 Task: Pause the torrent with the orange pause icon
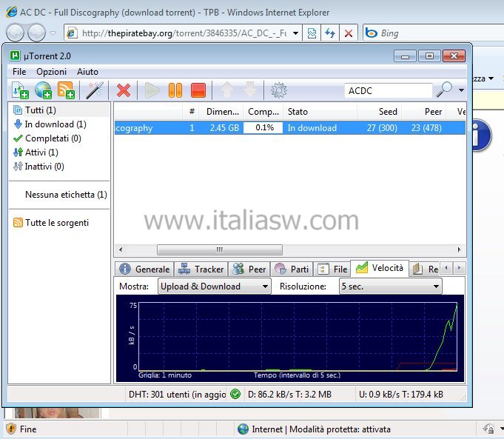[175, 90]
